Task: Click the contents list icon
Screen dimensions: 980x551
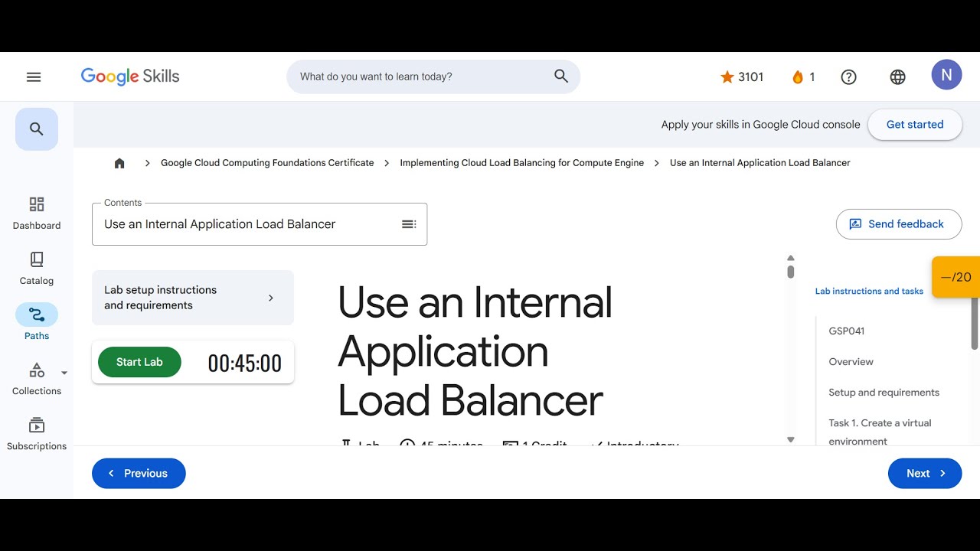Action: click(x=409, y=224)
